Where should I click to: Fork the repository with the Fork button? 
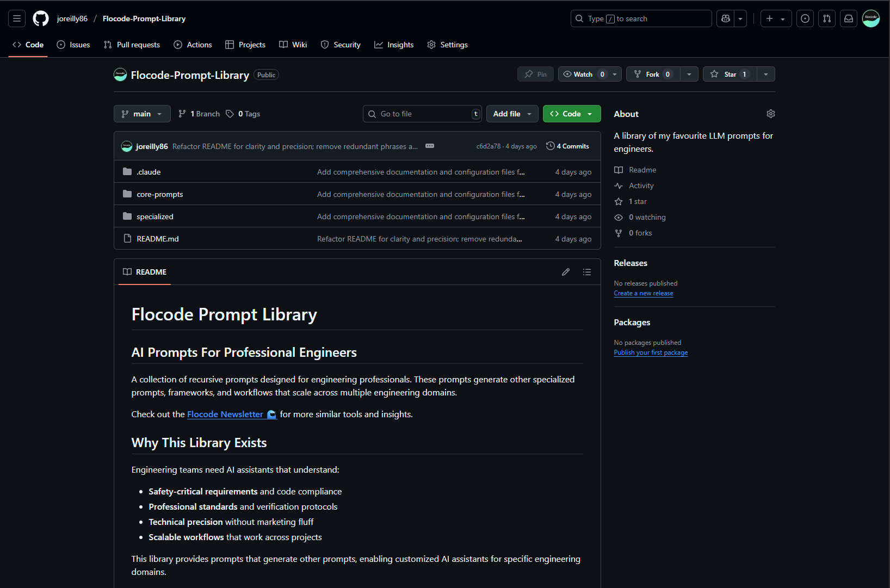click(653, 74)
